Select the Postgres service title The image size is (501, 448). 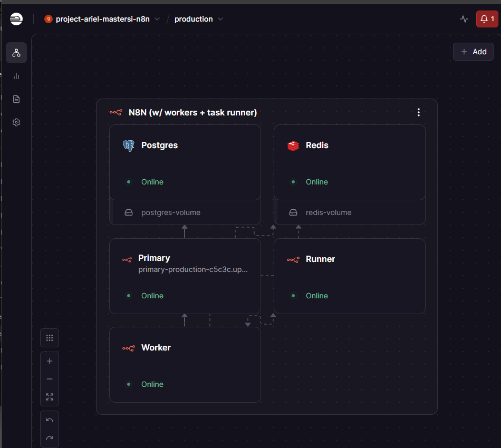(159, 145)
